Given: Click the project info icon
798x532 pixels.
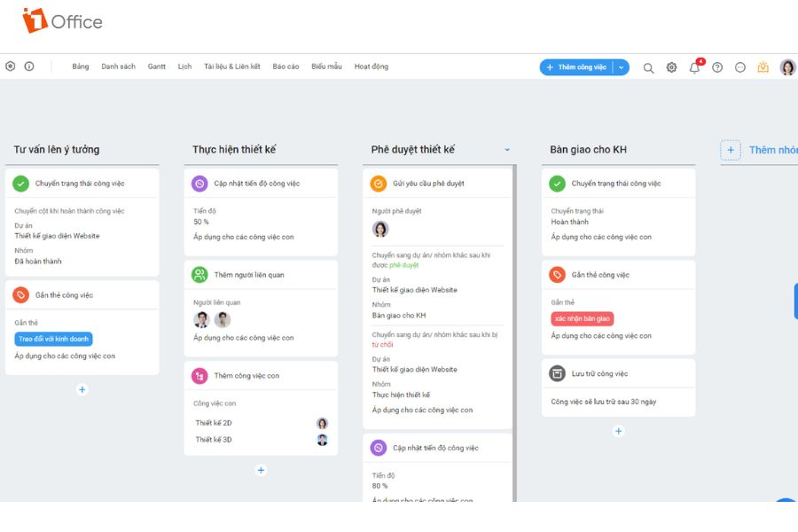Looking at the screenshot, I should click(x=29, y=66).
